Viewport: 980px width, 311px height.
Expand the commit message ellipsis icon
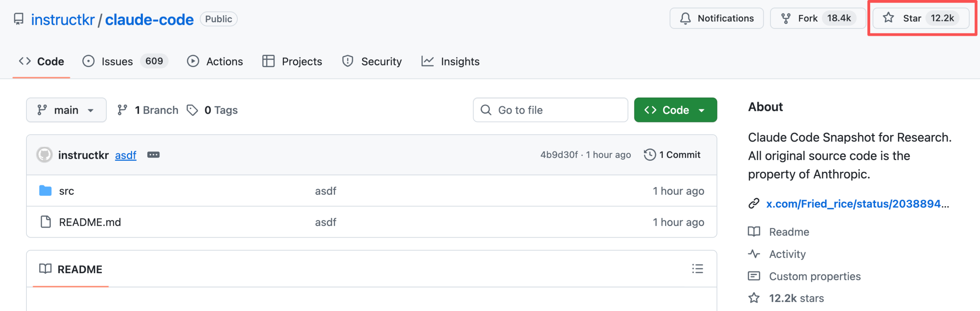(153, 155)
